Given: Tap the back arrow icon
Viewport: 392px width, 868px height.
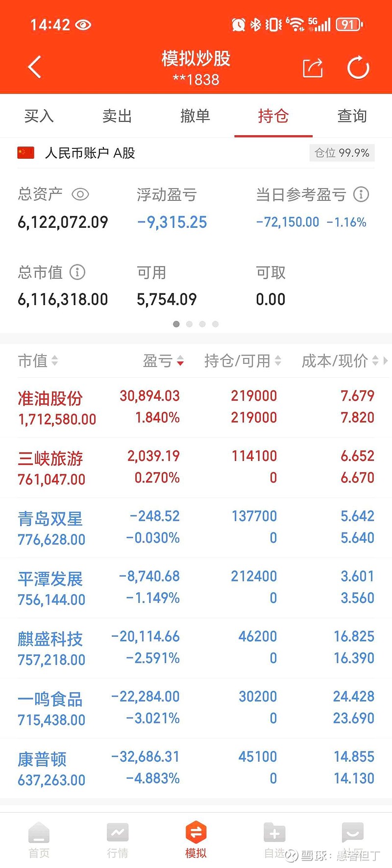Looking at the screenshot, I should point(35,67).
